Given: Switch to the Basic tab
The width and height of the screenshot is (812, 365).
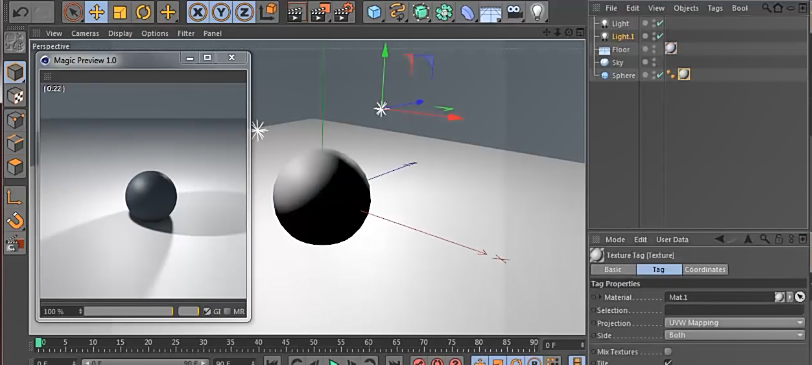Looking at the screenshot, I should pos(613,270).
